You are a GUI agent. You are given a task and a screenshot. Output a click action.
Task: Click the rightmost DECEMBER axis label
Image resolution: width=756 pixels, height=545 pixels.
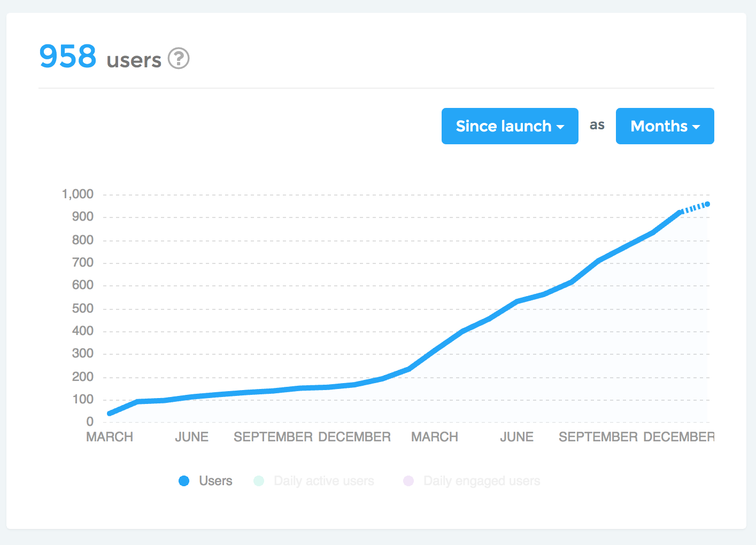[x=678, y=437]
